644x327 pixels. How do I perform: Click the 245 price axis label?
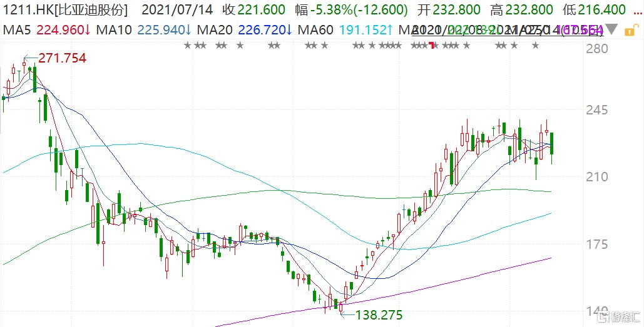[598, 111]
